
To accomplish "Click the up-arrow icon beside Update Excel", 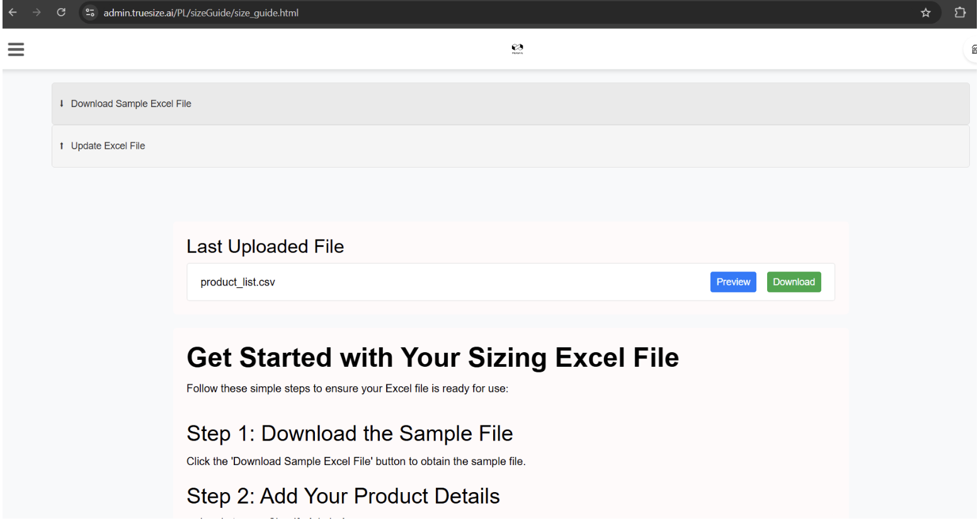I will (62, 146).
